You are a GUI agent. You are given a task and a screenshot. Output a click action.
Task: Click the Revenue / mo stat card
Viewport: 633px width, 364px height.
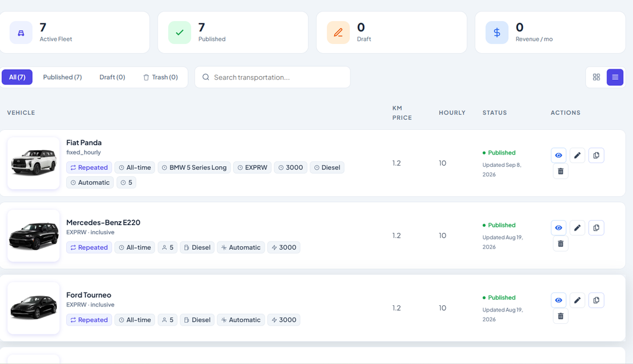point(550,32)
